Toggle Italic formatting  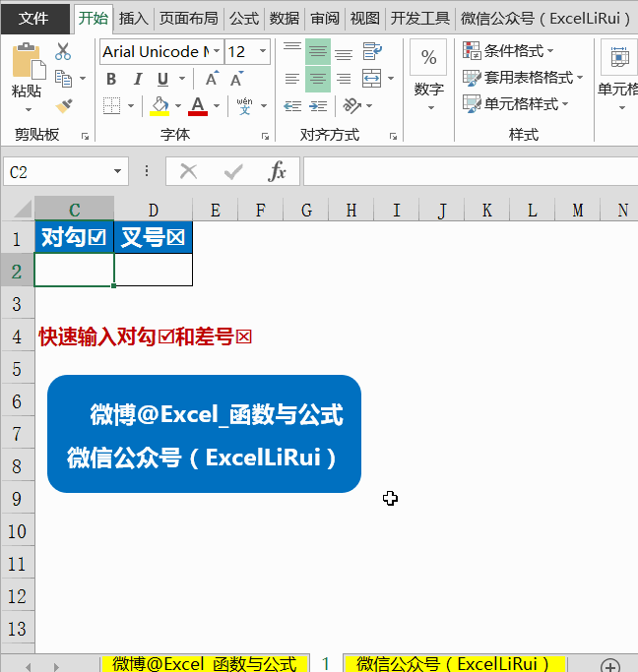tap(138, 79)
